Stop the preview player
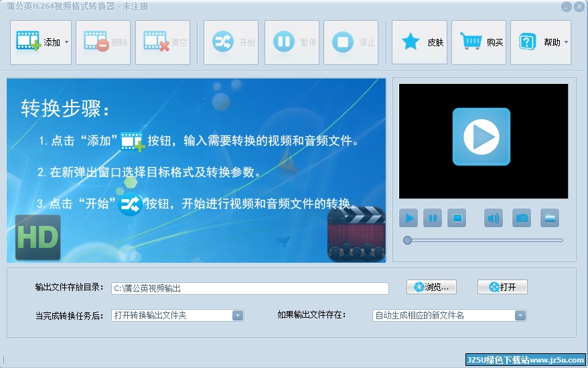This screenshot has width=588, height=368. pyautogui.click(x=457, y=218)
